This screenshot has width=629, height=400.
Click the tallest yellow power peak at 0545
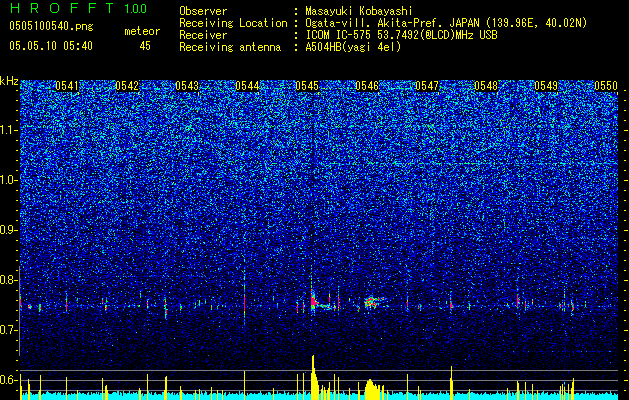point(314,377)
